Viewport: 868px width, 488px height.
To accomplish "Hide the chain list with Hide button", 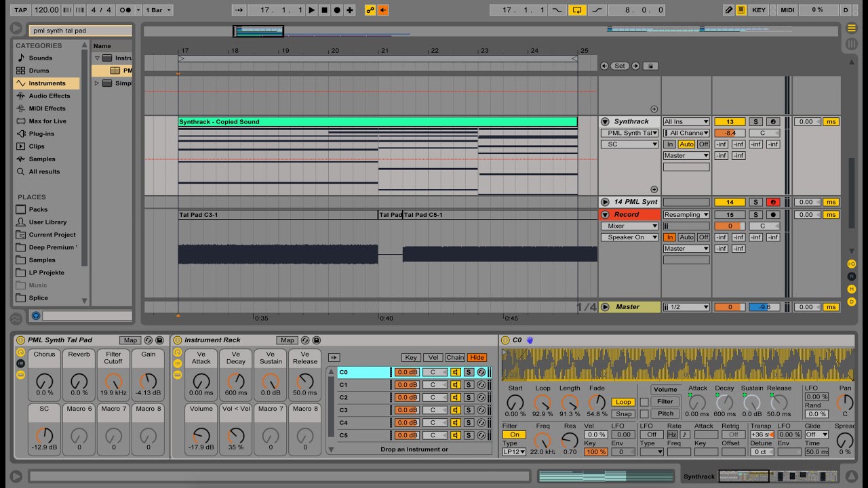I will pyautogui.click(x=477, y=358).
